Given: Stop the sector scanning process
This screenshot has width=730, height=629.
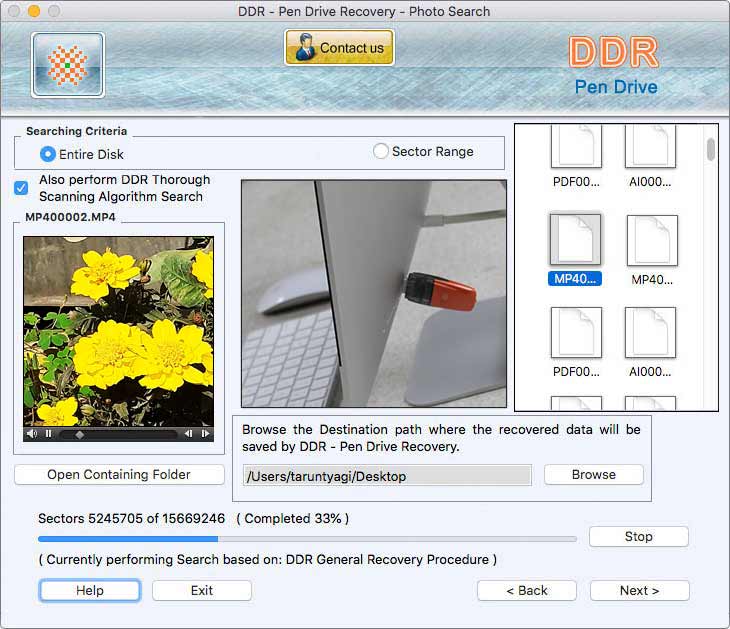Looking at the screenshot, I should click(638, 536).
